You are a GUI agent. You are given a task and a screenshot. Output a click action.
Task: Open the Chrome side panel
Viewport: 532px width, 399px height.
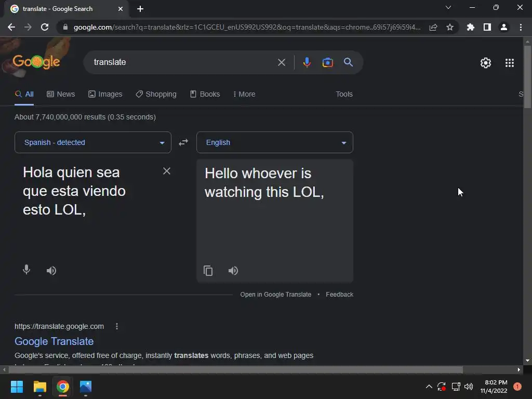point(487,27)
